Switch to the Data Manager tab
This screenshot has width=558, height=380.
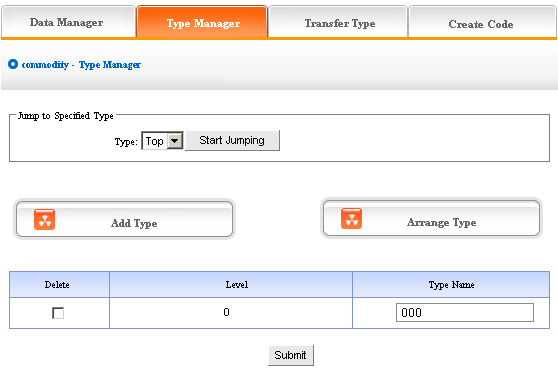click(68, 21)
